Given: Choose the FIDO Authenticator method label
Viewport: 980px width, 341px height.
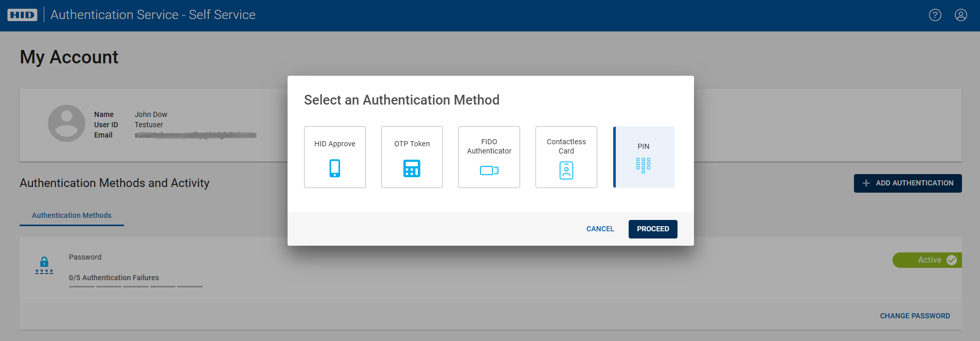Looking at the screenshot, I should (x=489, y=146).
